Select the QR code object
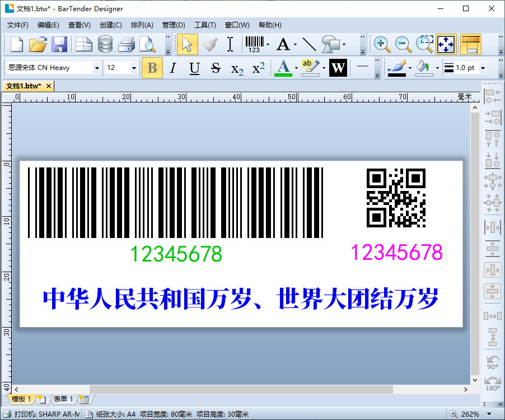505x420 pixels. [396, 198]
